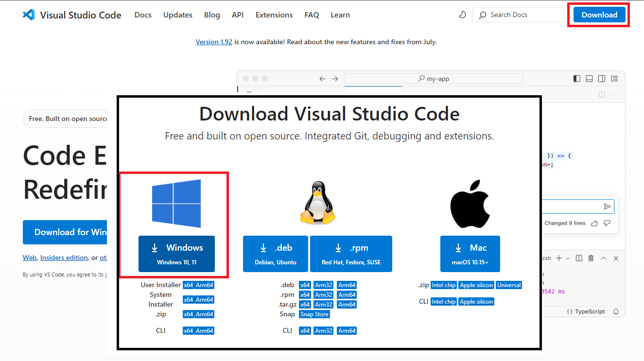Select User Installer x64 for Windows
The width and height of the screenshot is (644, 361).
[x=188, y=285]
